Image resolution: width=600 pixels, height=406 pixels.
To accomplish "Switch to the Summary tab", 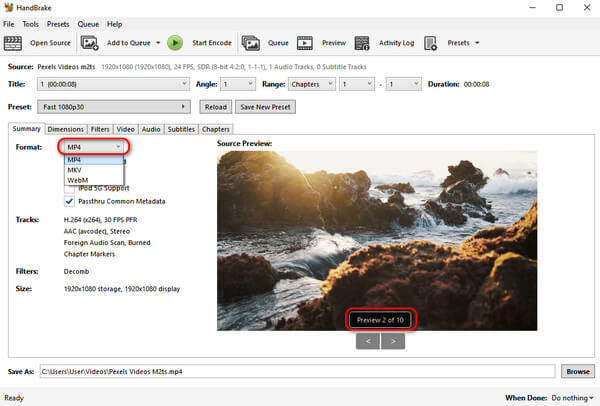I will [x=26, y=129].
